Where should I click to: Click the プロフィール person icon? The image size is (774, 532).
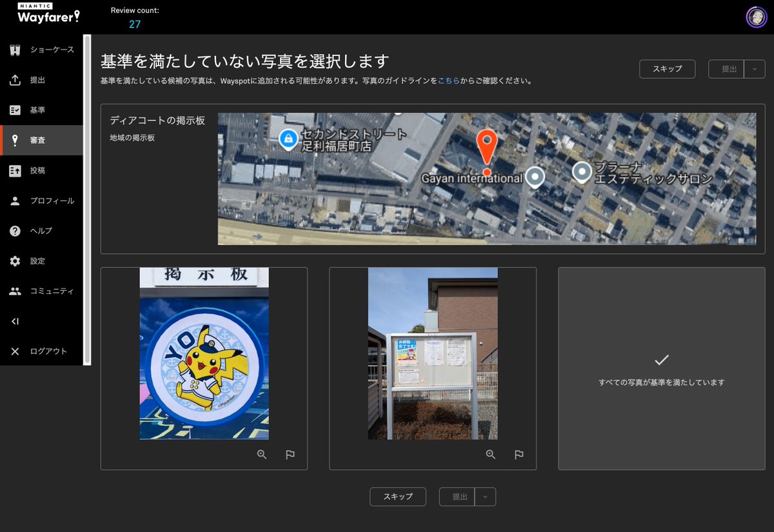click(x=15, y=201)
